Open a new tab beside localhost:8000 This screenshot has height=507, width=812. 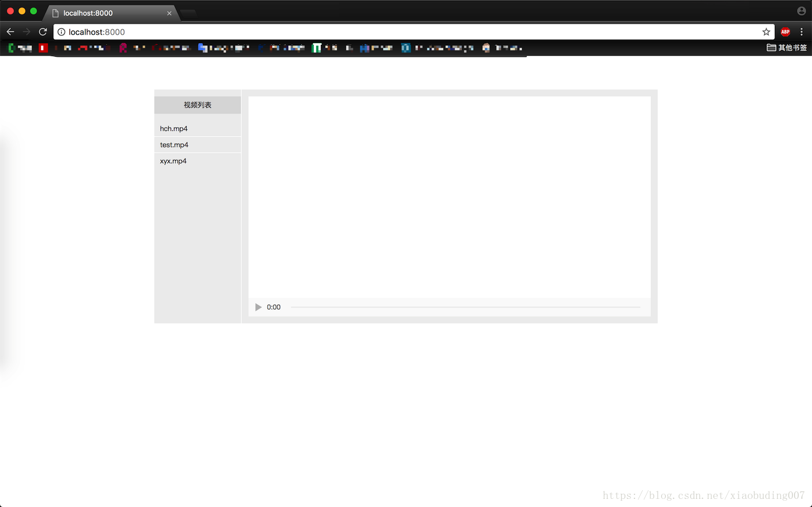[189, 13]
